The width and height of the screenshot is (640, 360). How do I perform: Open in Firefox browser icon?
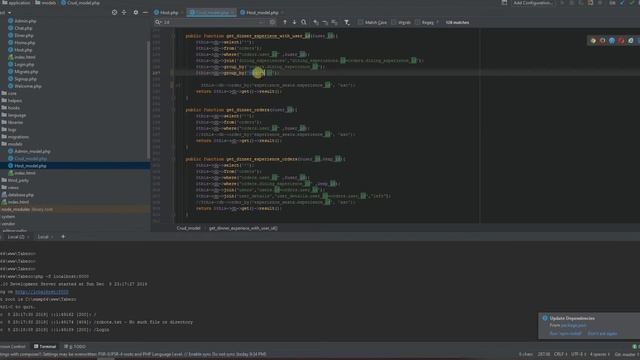click(x=602, y=40)
